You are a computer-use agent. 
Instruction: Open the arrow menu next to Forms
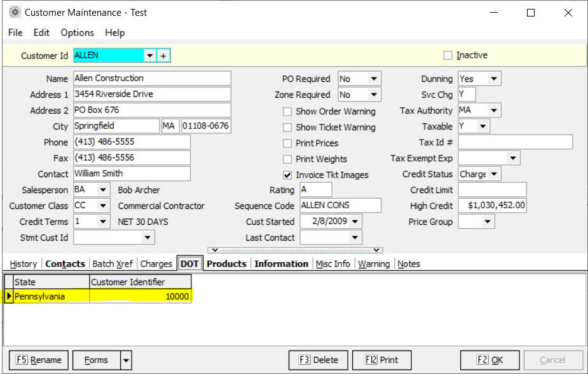(126, 360)
